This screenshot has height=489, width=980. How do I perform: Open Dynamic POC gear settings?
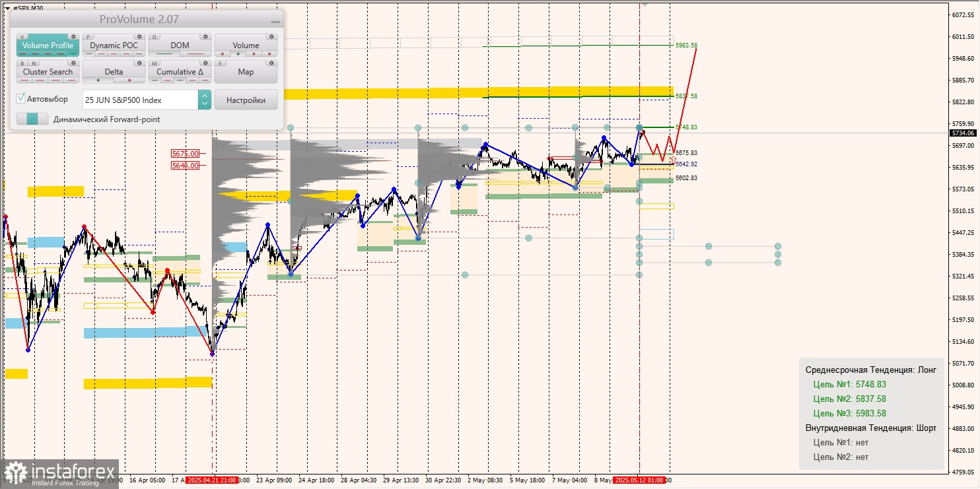coord(139,37)
